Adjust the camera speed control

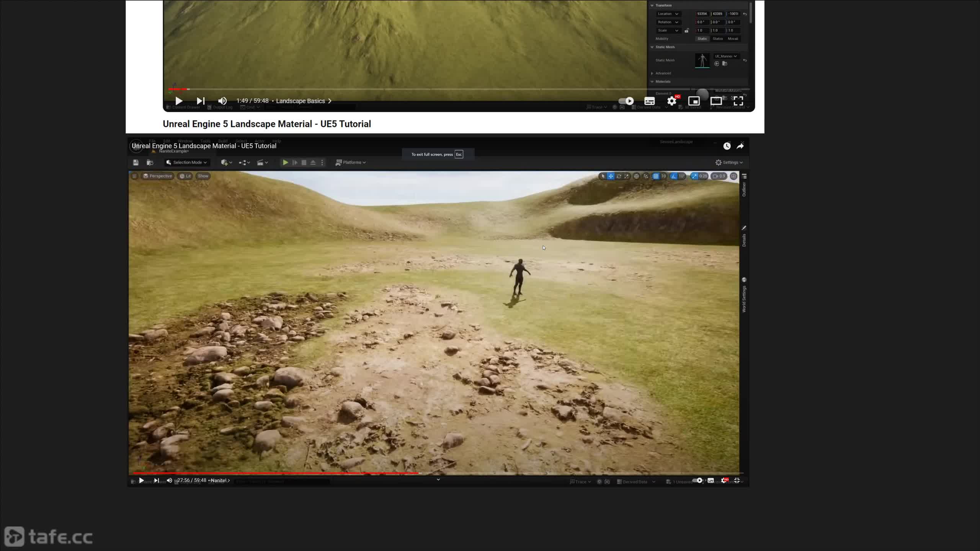coord(719,176)
